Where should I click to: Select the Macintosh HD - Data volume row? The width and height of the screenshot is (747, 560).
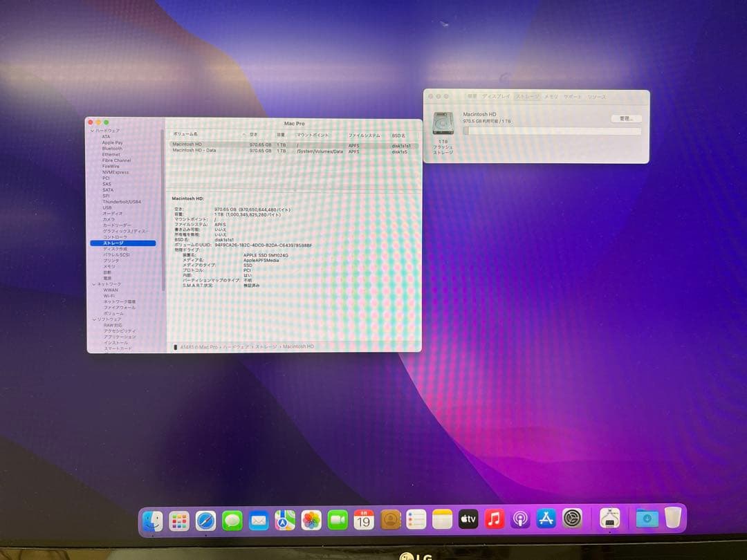pyautogui.click(x=207, y=151)
